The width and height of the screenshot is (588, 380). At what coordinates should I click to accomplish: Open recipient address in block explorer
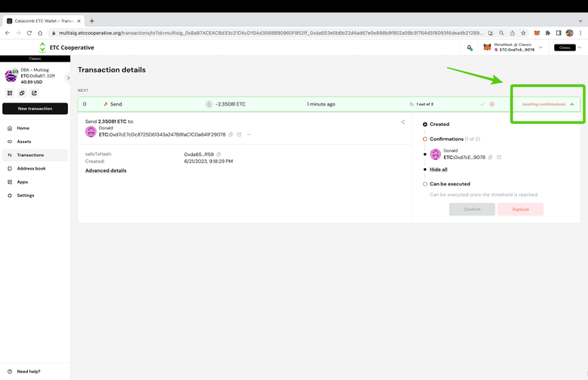(240, 135)
